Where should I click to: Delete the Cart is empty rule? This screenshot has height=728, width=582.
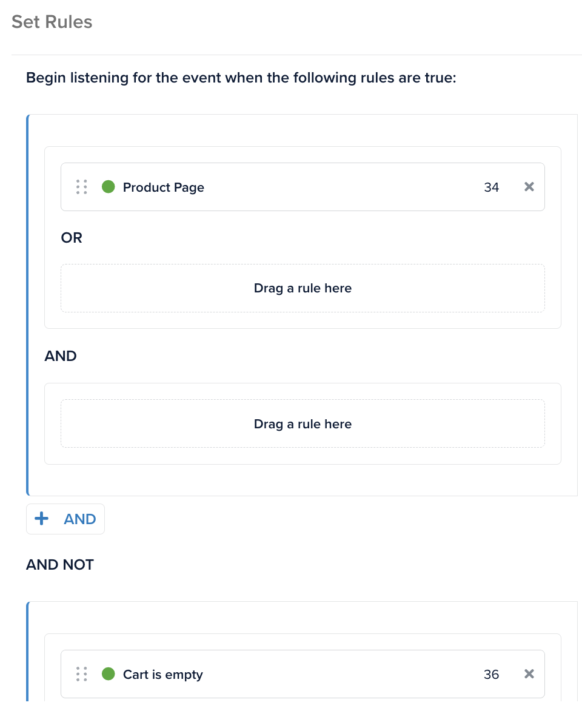click(529, 674)
